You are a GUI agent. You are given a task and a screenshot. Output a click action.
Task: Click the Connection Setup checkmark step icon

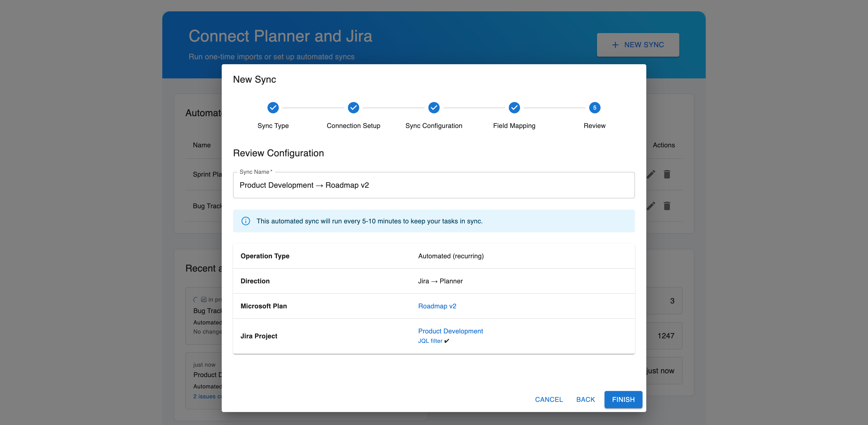(353, 108)
